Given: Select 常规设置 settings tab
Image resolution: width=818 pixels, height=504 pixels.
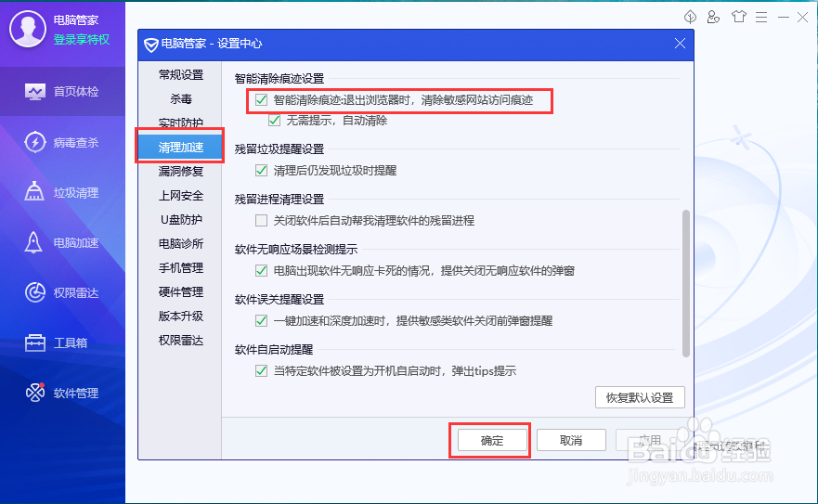Looking at the screenshot, I should [180, 74].
